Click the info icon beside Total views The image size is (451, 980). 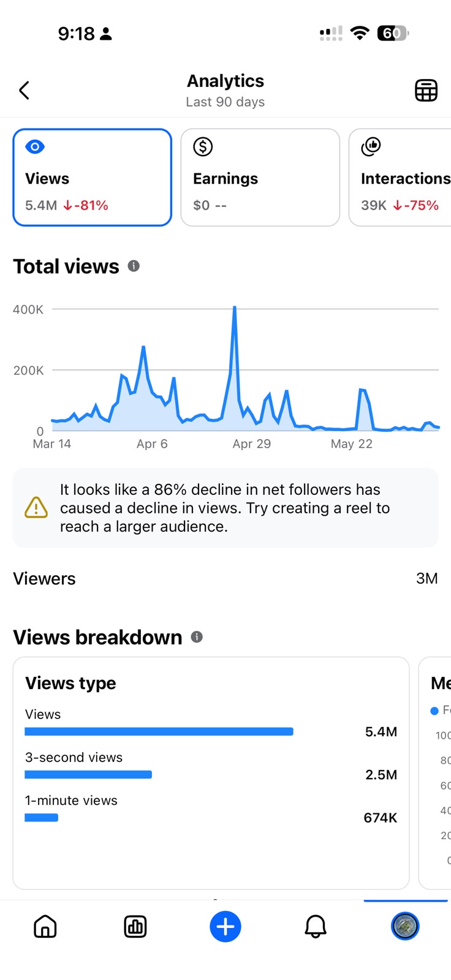[134, 266]
